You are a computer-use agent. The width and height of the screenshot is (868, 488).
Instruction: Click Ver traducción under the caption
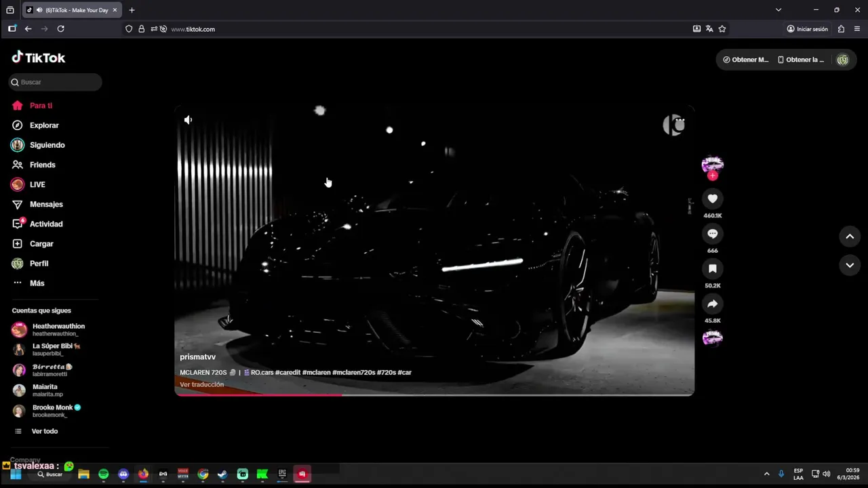pos(201,384)
